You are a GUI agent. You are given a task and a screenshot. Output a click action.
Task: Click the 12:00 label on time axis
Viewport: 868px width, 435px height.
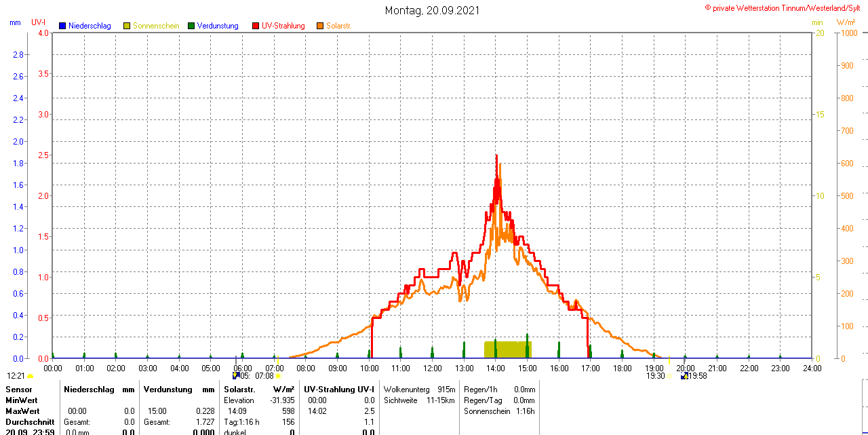pos(432,368)
